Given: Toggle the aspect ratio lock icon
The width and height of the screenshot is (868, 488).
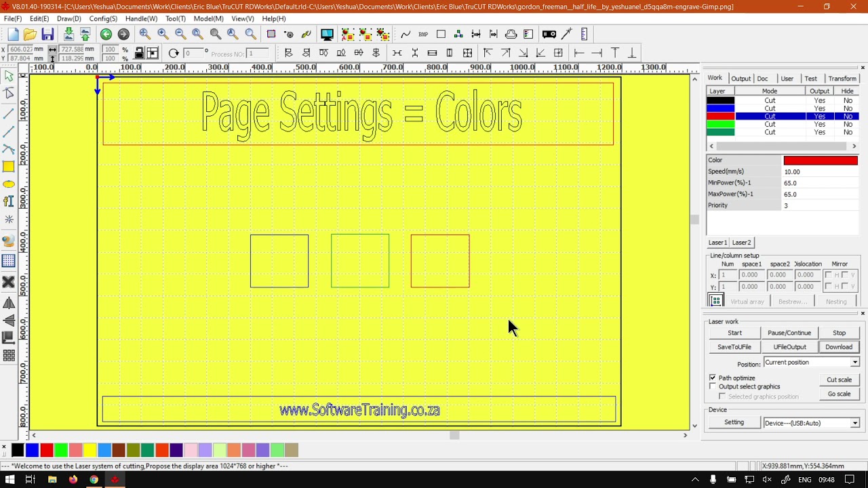Looking at the screenshot, I should 139,53.
